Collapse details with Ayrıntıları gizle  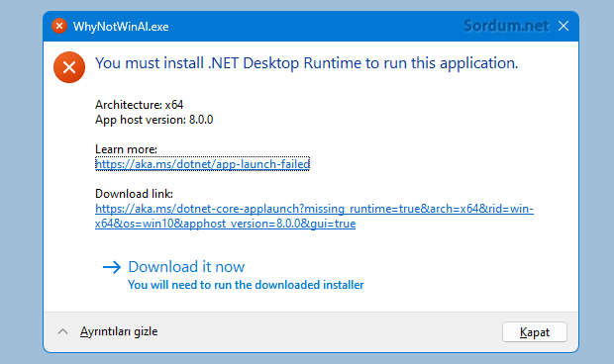[x=119, y=331]
